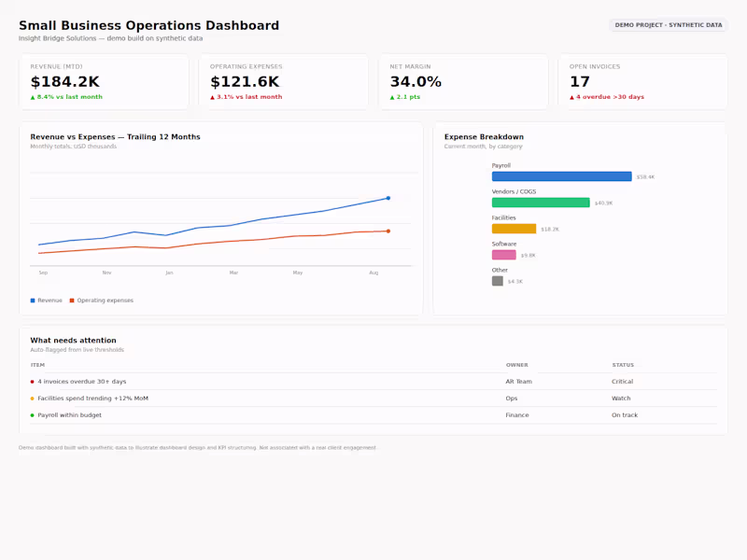Click the Revenue vs Expenses chart title
747x560 pixels.
tap(115, 137)
